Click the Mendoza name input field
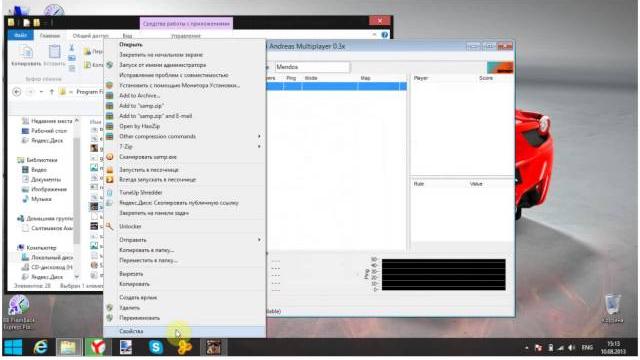Viewport: 640px width, 360px height. tap(312, 67)
